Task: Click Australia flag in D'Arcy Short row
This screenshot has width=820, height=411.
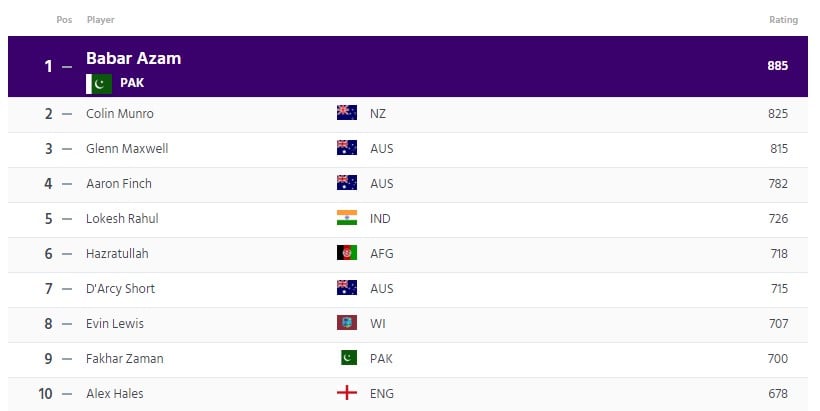Action: tap(347, 288)
